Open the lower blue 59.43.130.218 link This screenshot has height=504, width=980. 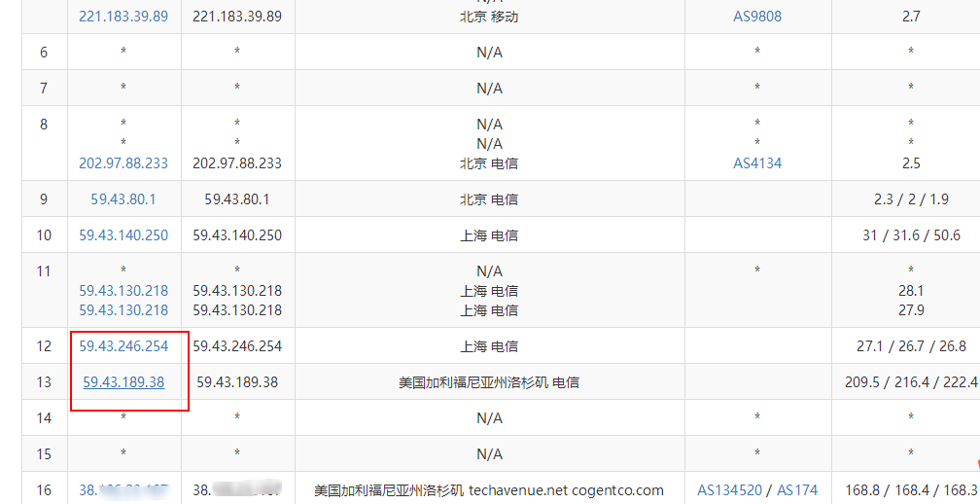coord(123,310)
